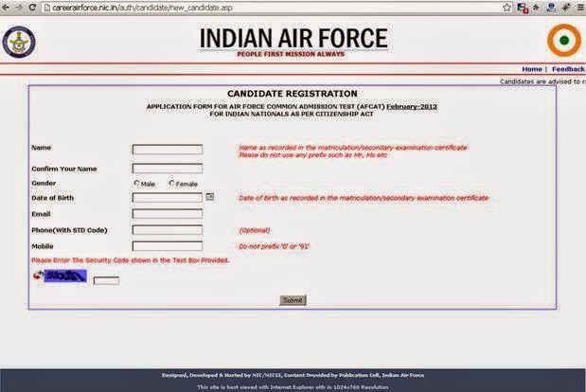Click the URL in the address bar
This screenshot has height=392, width=586.
click(142, 8)
